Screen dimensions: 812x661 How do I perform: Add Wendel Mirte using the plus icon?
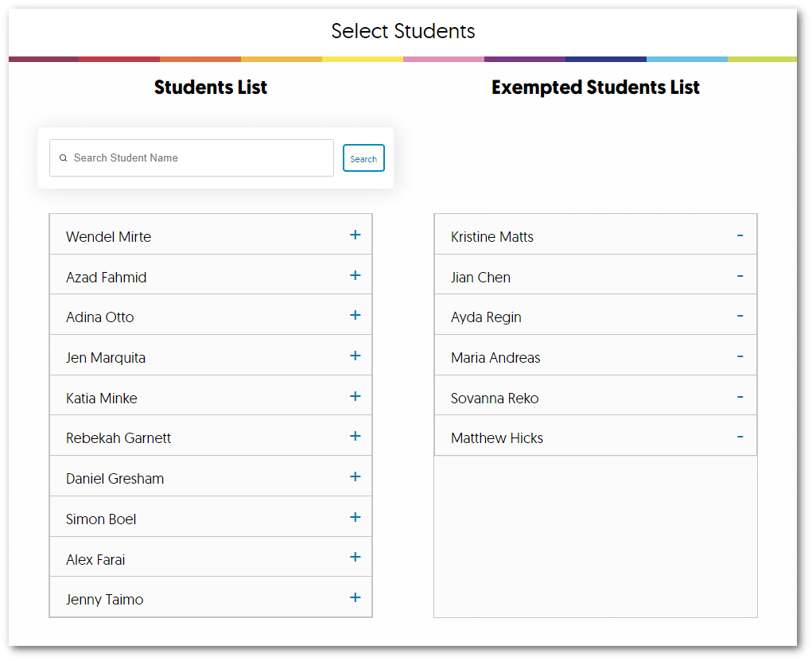click(355, 235)
